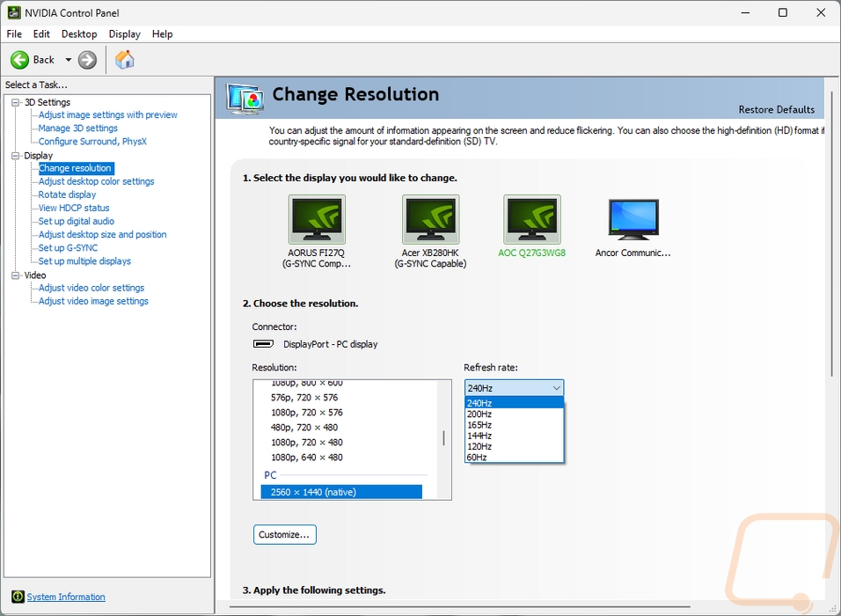Image resolution: width=841 pixels, height=616 pixels.
Task: Choose 120Hz from refresh rate list
Action: (514, 446)
